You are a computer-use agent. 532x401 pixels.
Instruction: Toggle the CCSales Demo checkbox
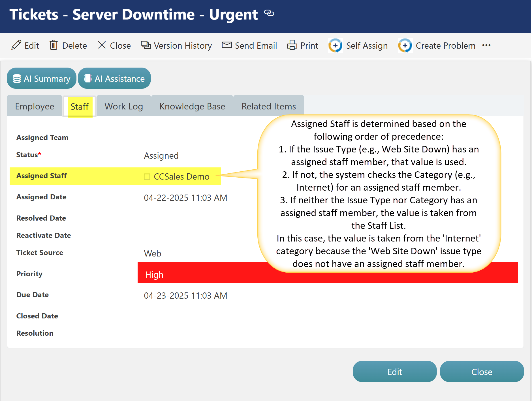point(147,176)
